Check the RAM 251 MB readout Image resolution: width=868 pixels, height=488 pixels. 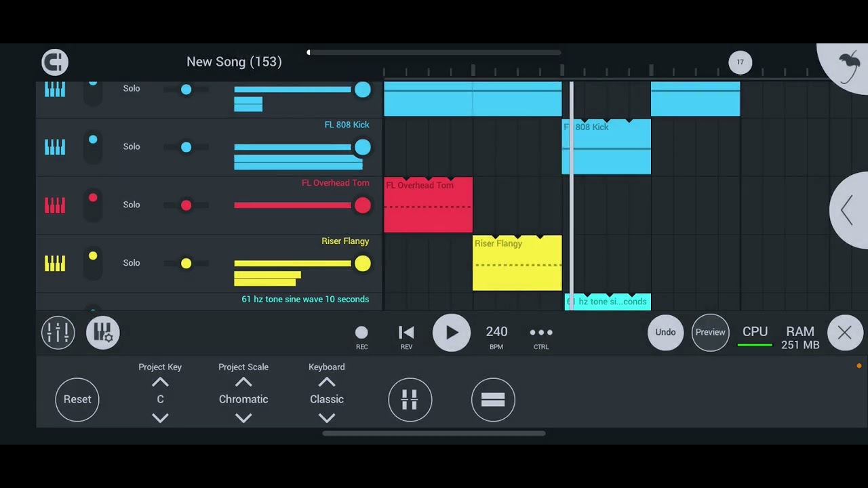800,338
